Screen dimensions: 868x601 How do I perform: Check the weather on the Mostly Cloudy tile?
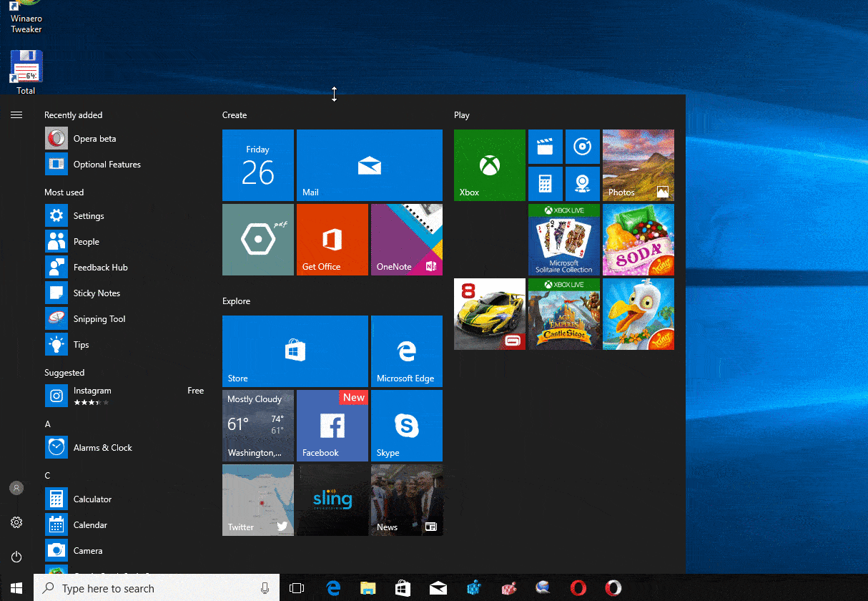[x=258, y=426]
